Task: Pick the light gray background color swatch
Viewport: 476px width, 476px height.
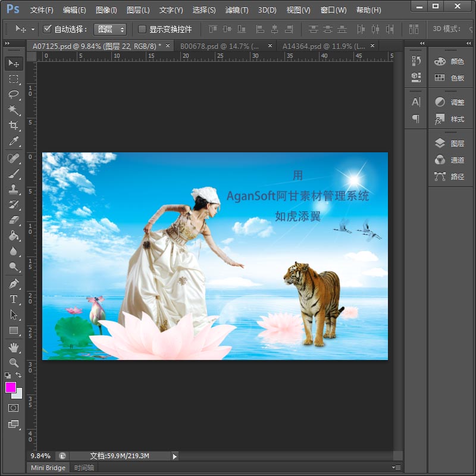Action: 19,394
